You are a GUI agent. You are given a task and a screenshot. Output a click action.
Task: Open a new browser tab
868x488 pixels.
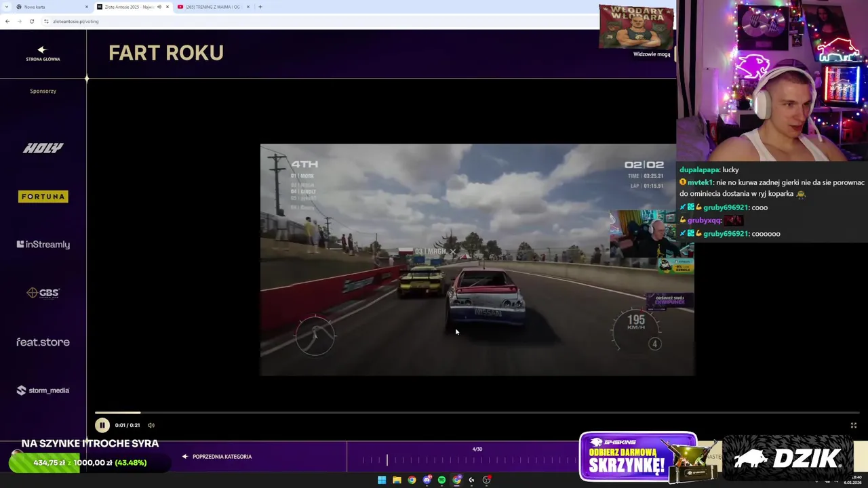tap(260, 7)
